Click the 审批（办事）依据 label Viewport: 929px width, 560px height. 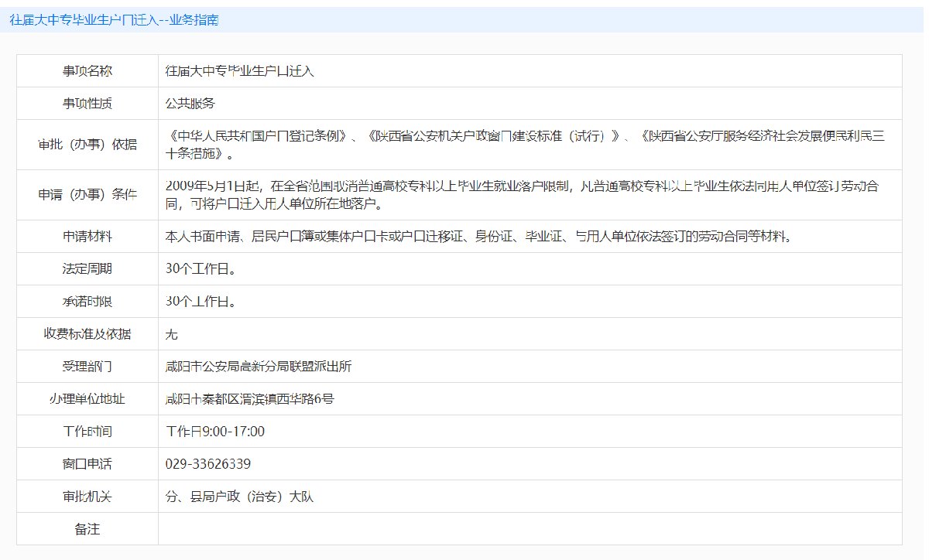87,145
